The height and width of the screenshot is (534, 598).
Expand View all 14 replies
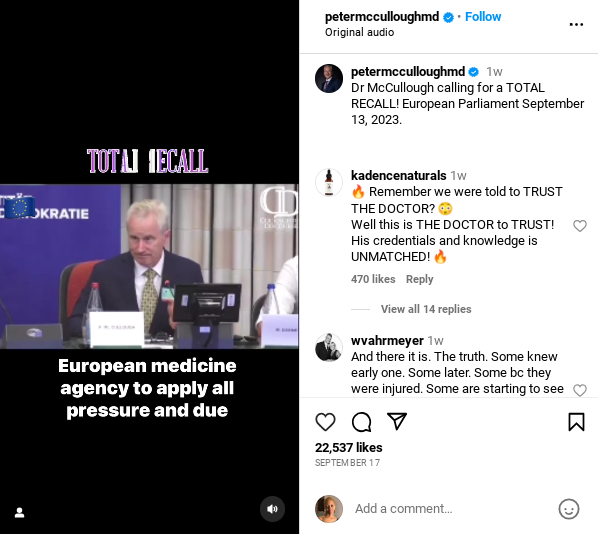pos(426,309)
